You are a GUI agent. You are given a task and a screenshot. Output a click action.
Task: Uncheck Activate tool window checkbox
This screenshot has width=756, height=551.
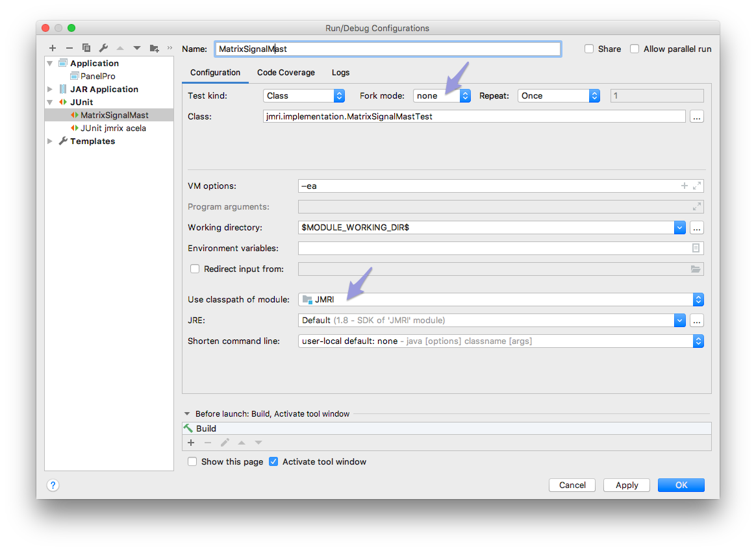point(273,462)
